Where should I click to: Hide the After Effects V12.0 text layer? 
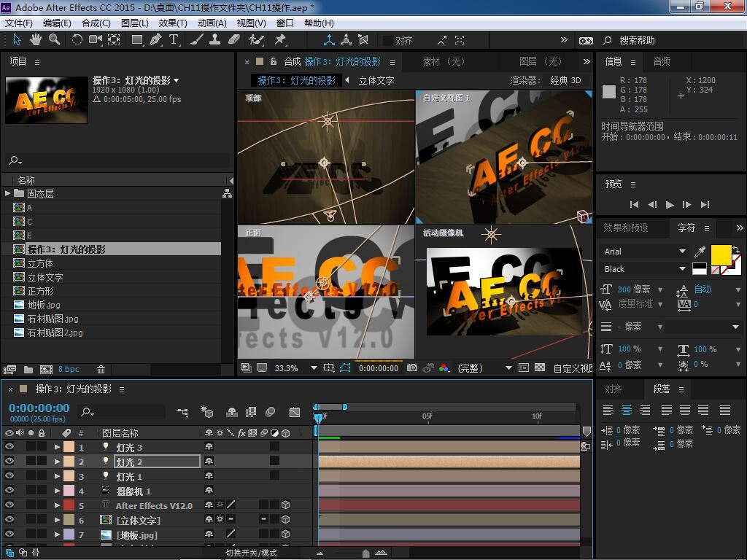(x=9, y=505)
